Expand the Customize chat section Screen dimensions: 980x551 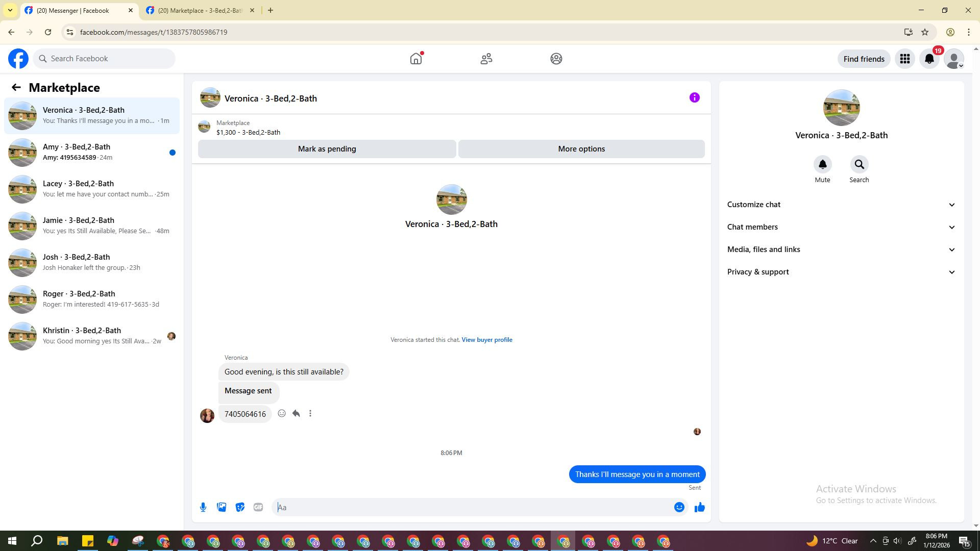[x=841, y=205]
